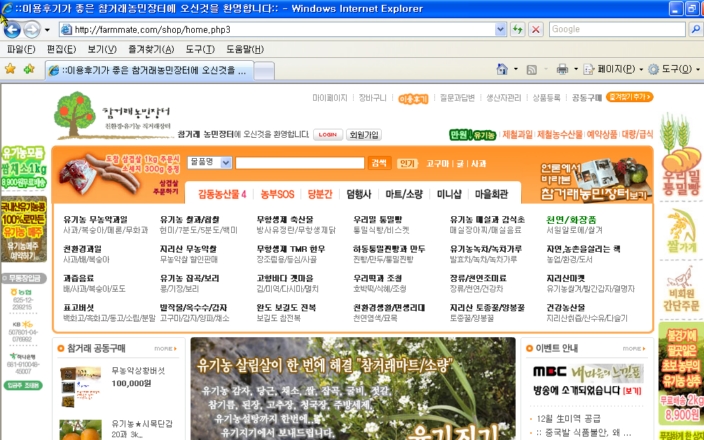Click the empty new tab button
The height and width of the screenshot is (440, 704).
pyautogui.click(x=264, y=71)
